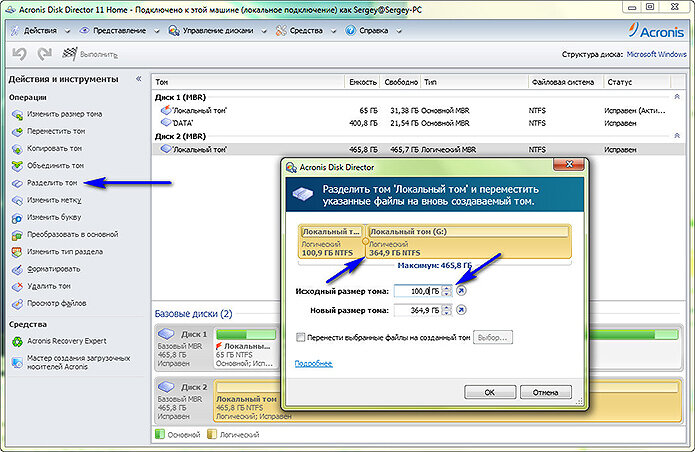Screen dimensions: 695x452
Task: Open the Средства menu
Action: (306, 31)
